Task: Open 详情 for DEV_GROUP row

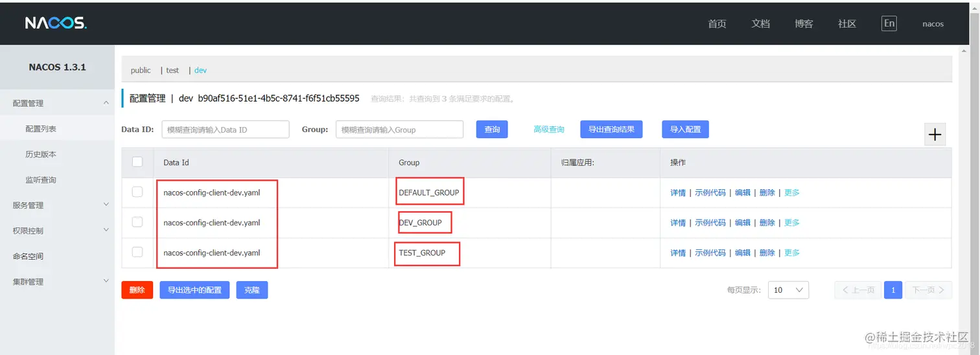Action: pos(678,222)
